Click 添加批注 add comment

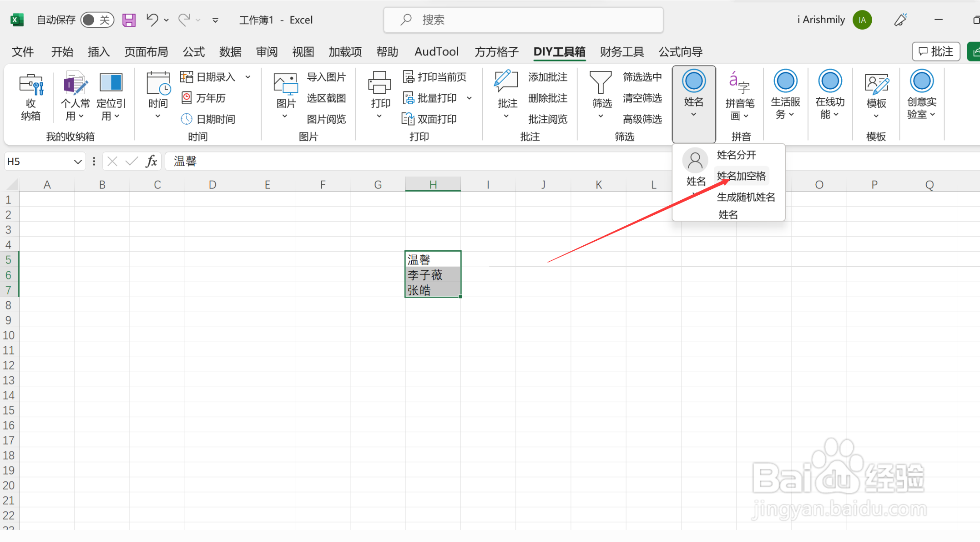548,77
